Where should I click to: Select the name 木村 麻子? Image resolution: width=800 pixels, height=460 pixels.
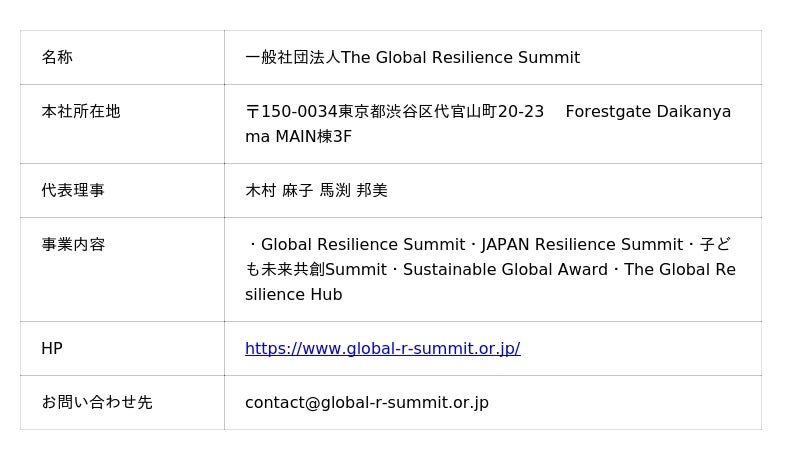(x=279, y=190)
